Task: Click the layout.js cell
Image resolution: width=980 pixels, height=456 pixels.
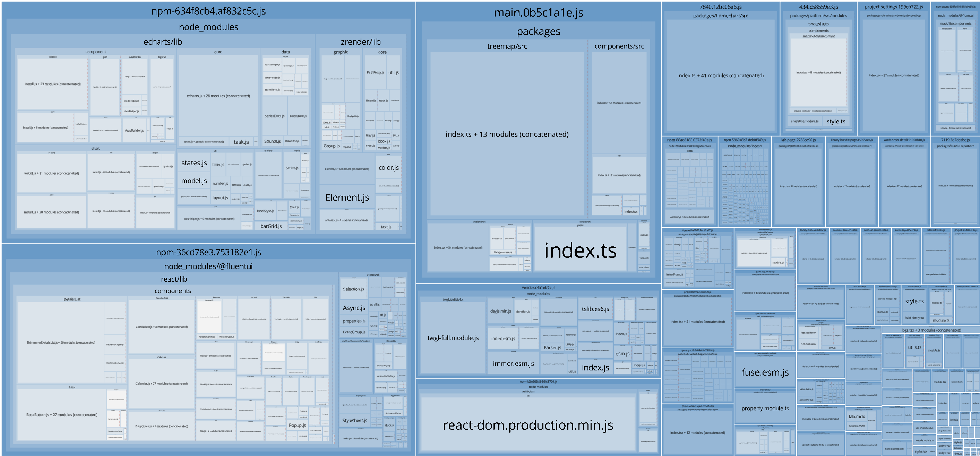Action: pyautogui.click(x=220, y=198)
